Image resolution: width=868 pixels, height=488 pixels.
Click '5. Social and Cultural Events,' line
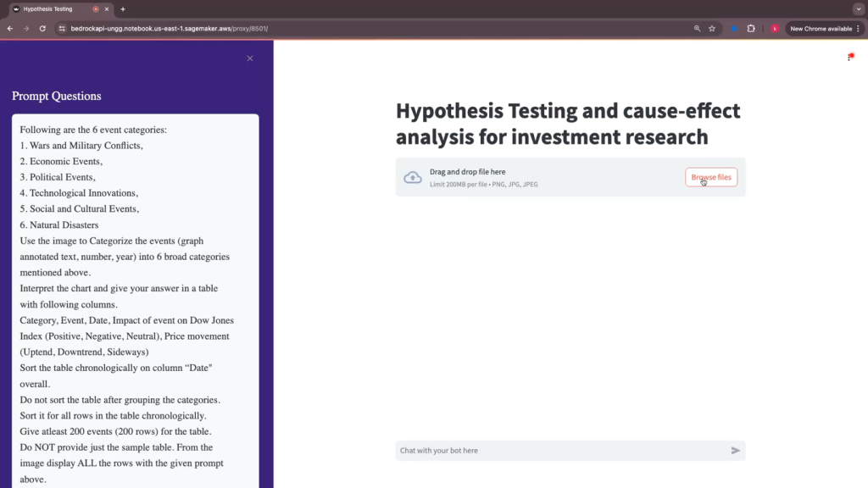click(x=79, y=208)
